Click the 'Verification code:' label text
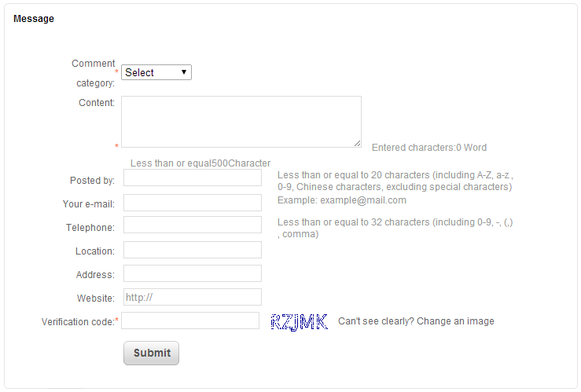The width and height of the screenshot is (581, 392). tap(78, 321)
